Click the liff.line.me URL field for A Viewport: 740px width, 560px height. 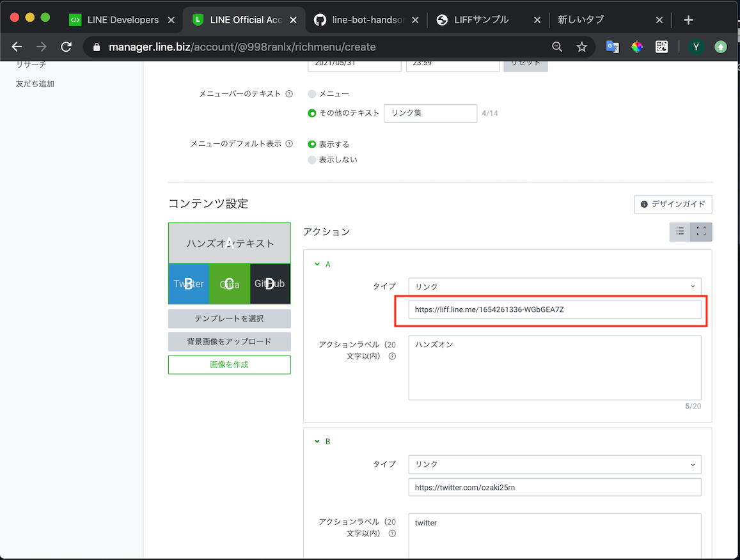click(x=555, y=309)
